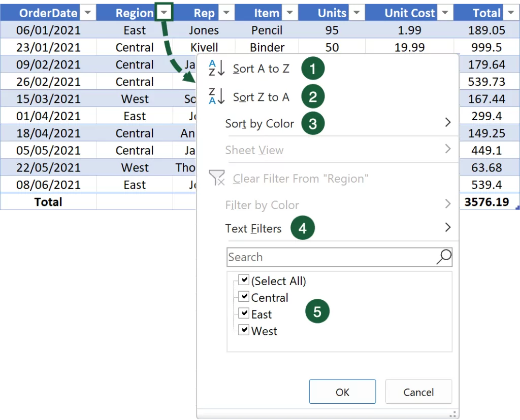Uncheck the Central region checkbox
This screenshot has height=420, width=520.
coord(244,297)
